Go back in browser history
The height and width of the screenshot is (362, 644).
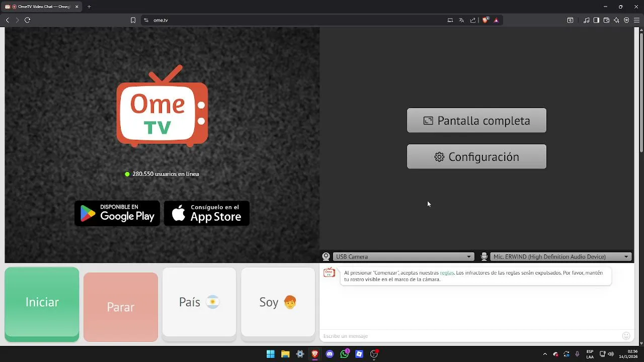point(7,20)
